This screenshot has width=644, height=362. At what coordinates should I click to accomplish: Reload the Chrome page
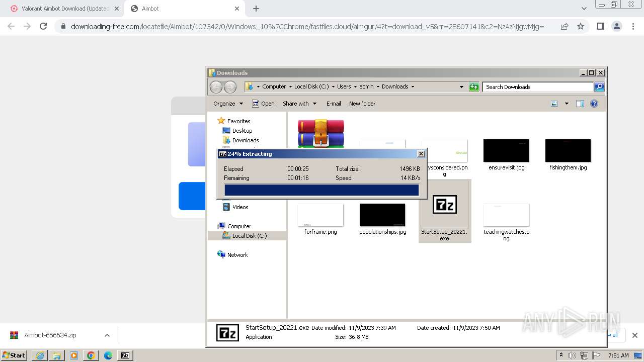(43, 26)
